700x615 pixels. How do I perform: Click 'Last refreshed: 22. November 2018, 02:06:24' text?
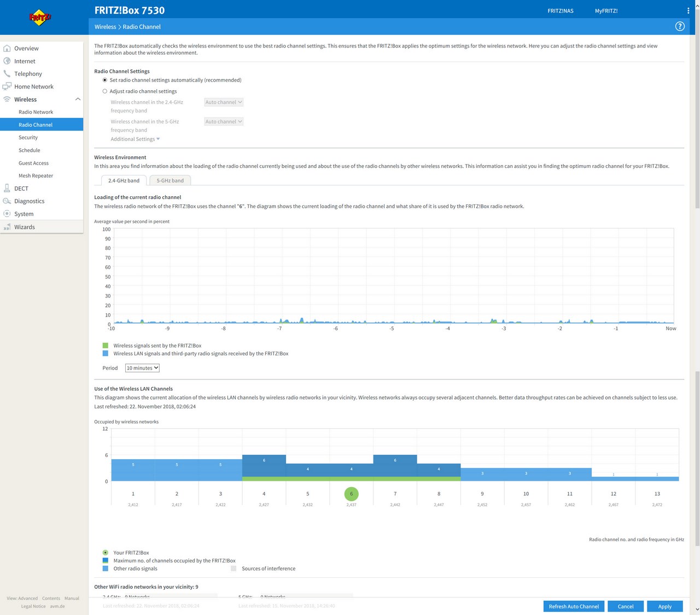(145, 407)
